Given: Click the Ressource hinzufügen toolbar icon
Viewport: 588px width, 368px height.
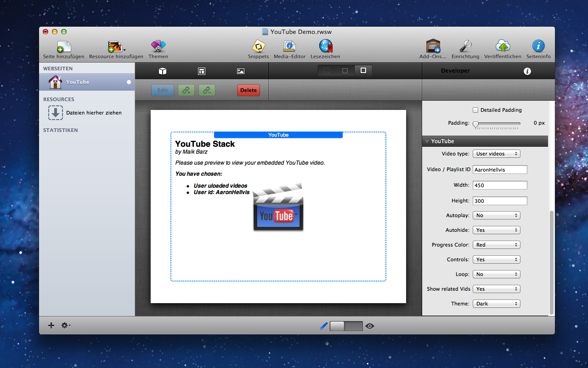Looking at the screenshot, I should tap(114, 46).
